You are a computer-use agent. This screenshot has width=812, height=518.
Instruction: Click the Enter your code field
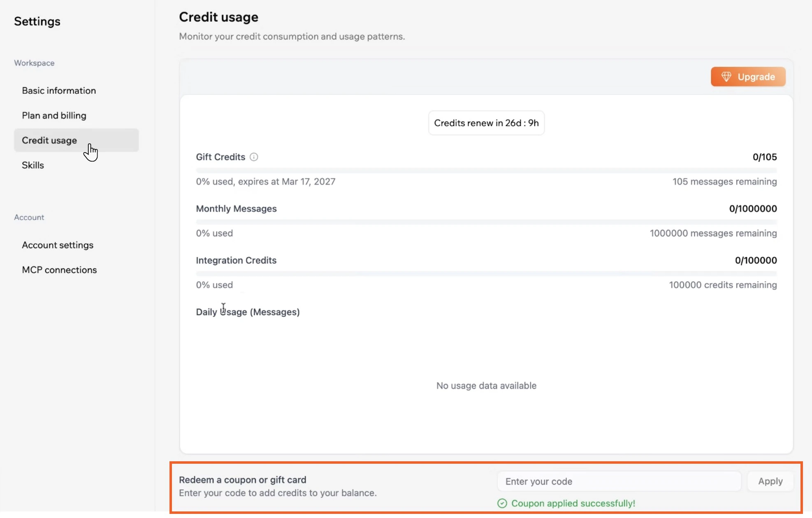pos(619,481)
